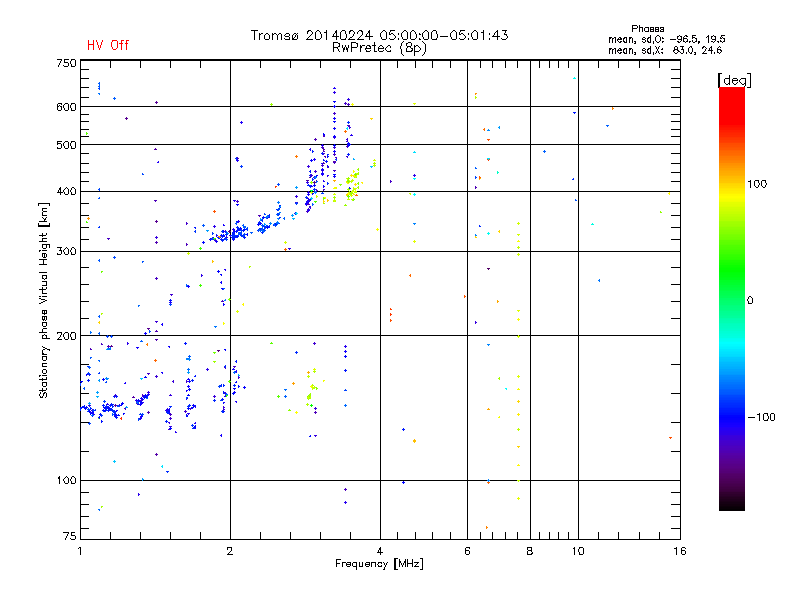Click the x-axis label '4'
The height and width of the screenshot is (600, 800).
380,551
